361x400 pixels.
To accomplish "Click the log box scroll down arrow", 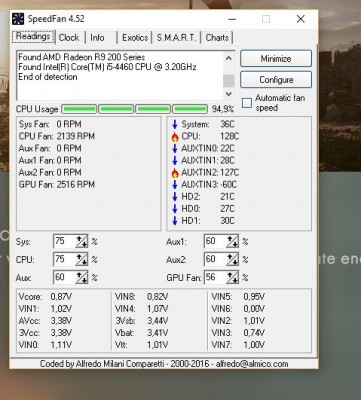I will [x=229, y=94].
